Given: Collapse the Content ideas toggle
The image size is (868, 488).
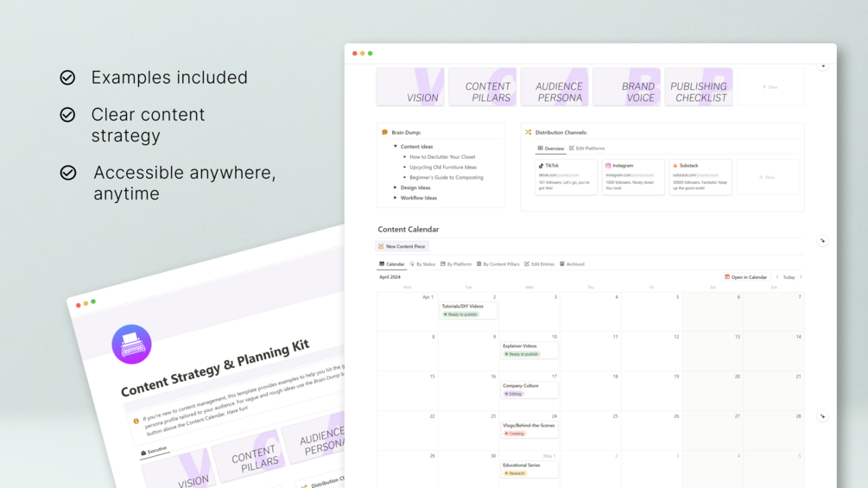Looking at the screenshot, I should (396, 147).
